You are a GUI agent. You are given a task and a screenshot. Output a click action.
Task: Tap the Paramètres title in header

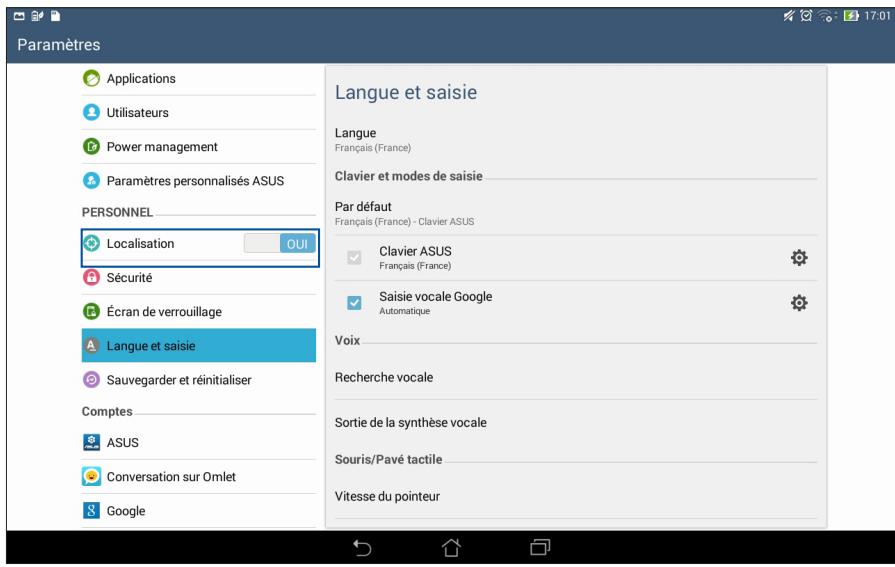click(x=59, y=45)
